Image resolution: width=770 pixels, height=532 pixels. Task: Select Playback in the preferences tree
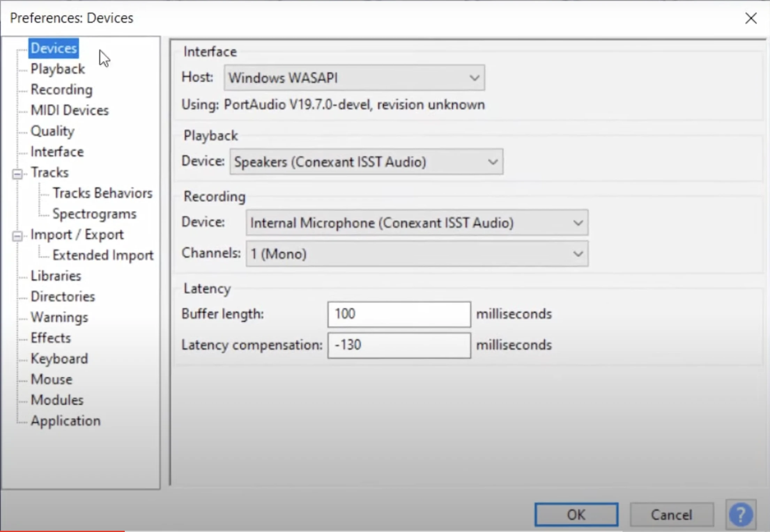tap(57, 69)
